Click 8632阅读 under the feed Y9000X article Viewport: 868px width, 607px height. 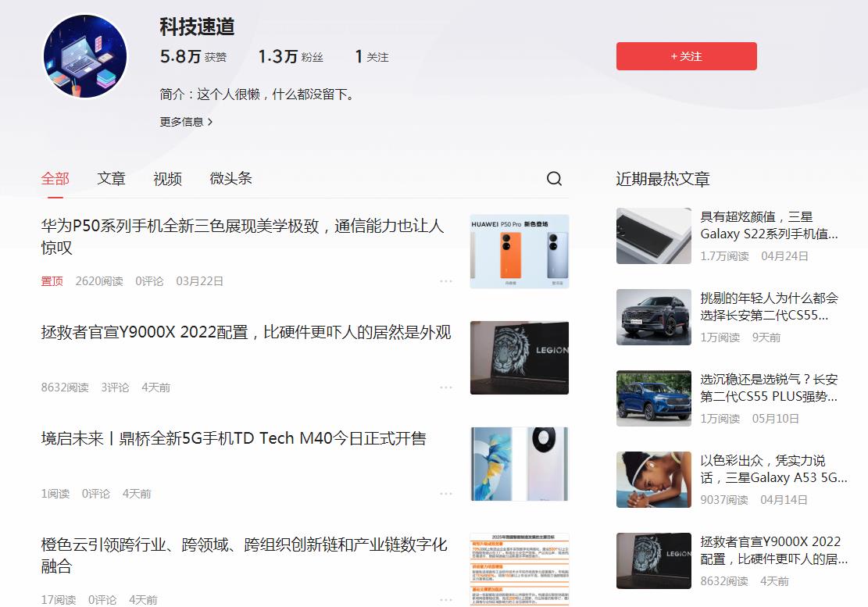[65, 387]
